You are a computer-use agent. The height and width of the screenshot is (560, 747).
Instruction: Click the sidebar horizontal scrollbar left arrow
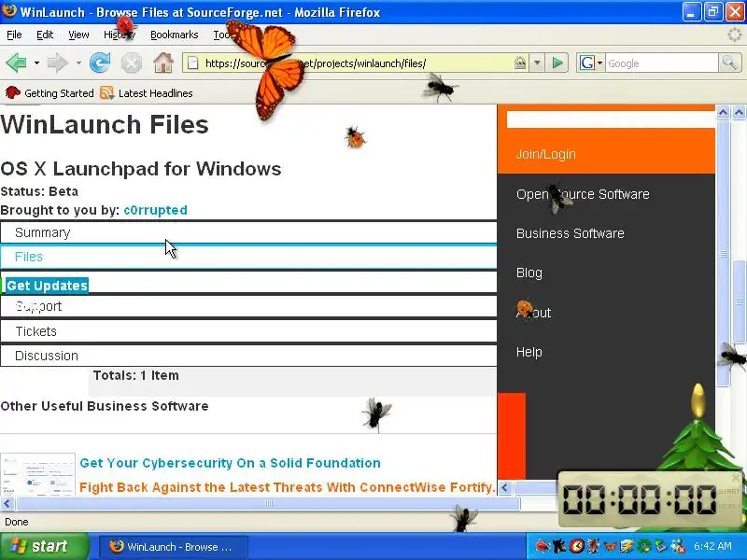[x=505, y=487]
